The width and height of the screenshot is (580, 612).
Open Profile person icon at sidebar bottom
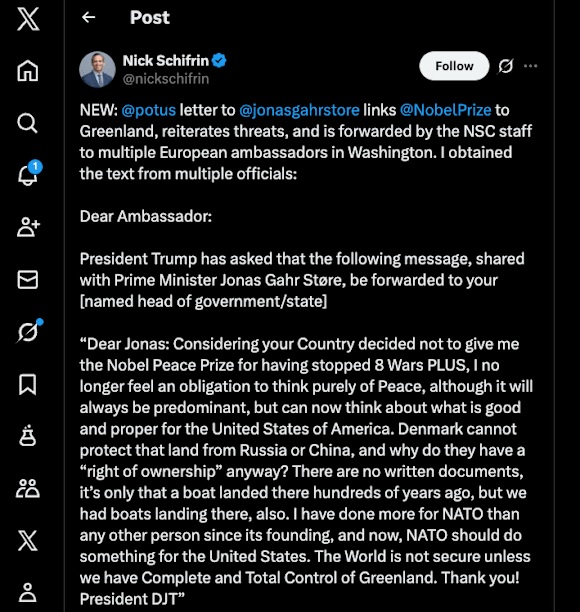click(x=28, y=592)
